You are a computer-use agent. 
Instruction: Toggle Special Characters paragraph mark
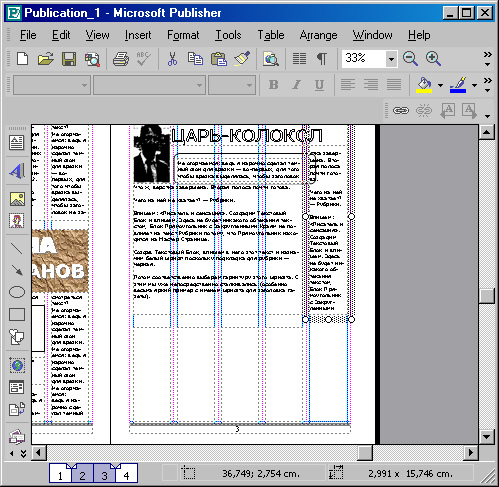pos(322,59)
